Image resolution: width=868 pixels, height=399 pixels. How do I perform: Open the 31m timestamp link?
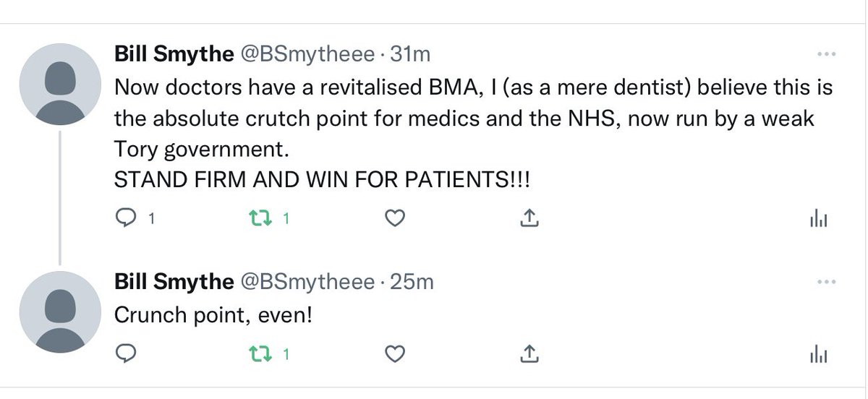(411, 53)
